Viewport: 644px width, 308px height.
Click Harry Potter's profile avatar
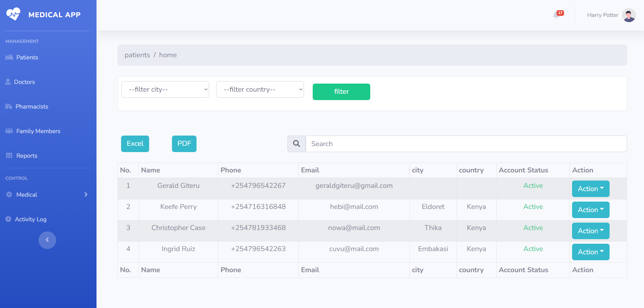[x=629, y=15]
